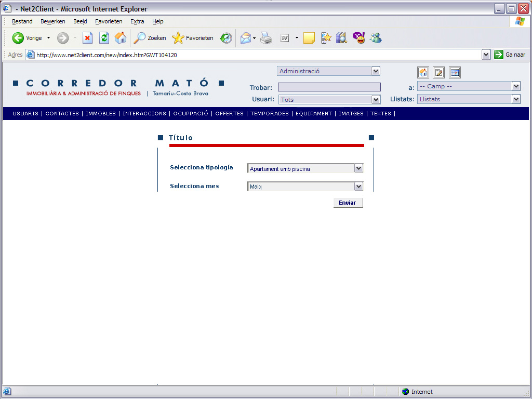This screenshot has height=399, width=532.
Task: Click the IE page icon in address bar
Action: (31, 55)
